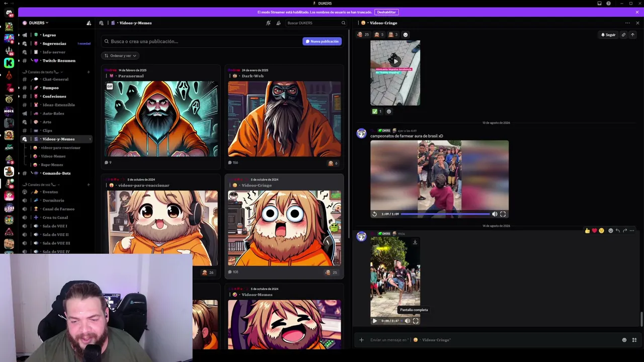Open the Ordenar y ver dropdown
The image size is (644, 362).
click(120, 56)
